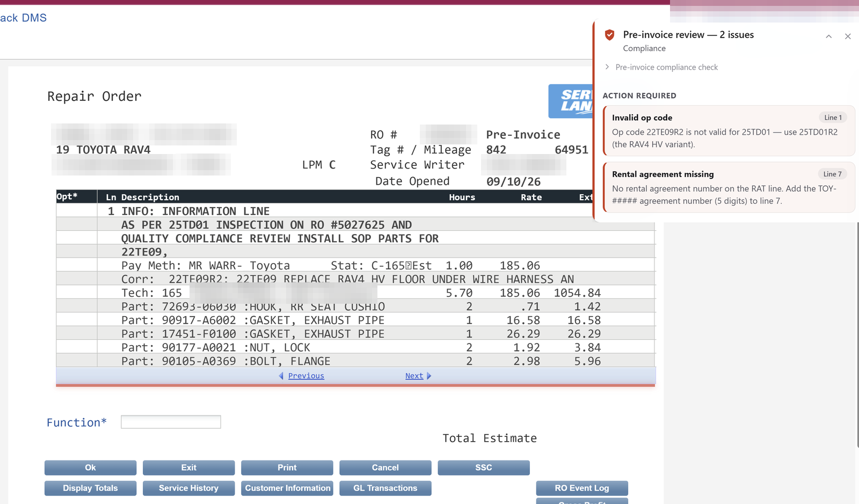Collapse the Pre-invoice review panel

828,36
